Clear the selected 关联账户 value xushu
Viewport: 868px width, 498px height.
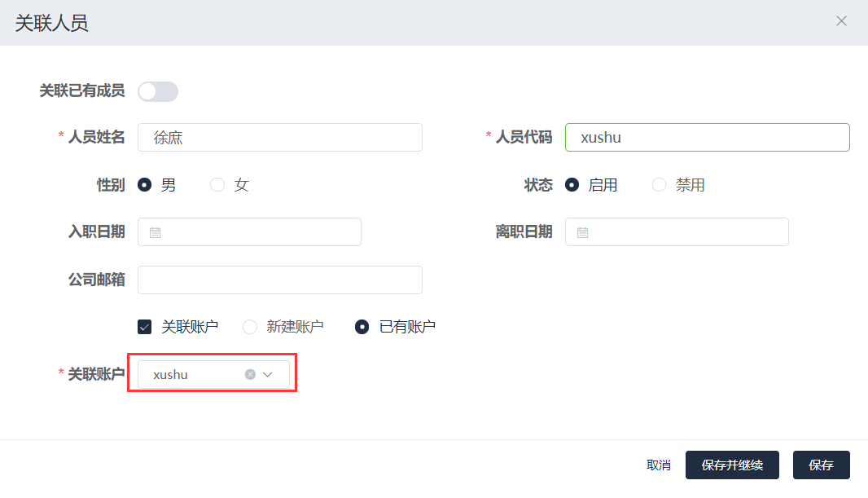(250, 375)
